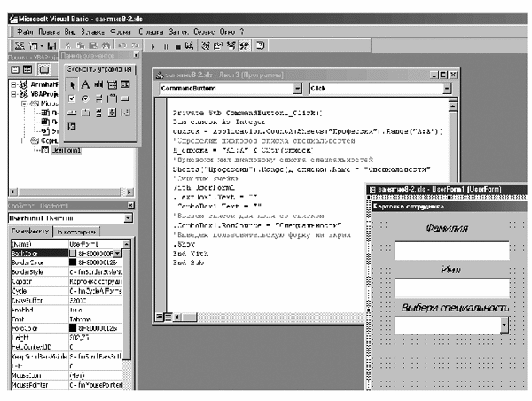Screen dimensions: 532x401
Task: Open the Окно menu
Action: tap(227, 32)
